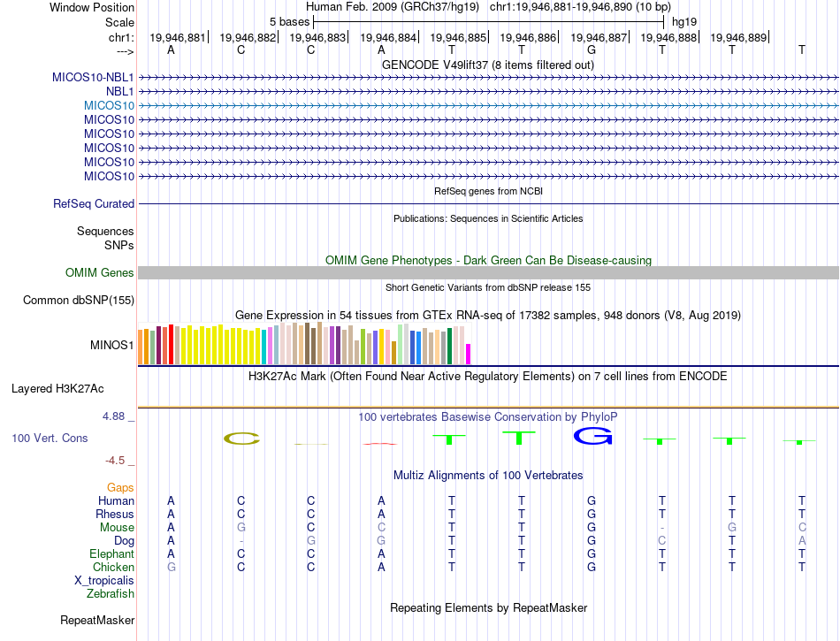
Task: Click the Multiz Alignments of 100 Vertebrates title
Action: [x=487, y=476]
